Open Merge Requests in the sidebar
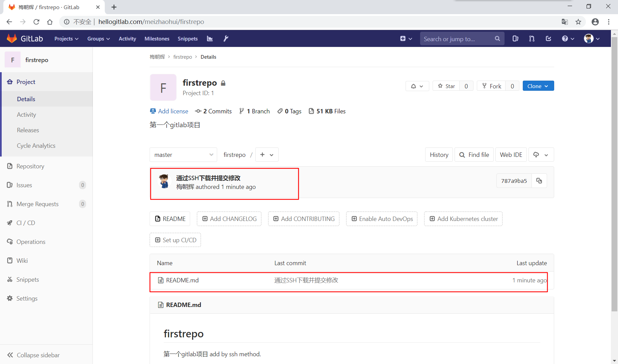 click(x=46, y=204)
